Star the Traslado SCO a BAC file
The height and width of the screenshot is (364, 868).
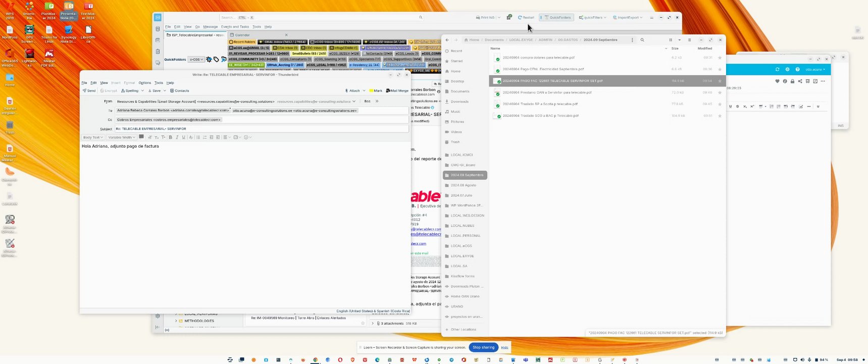pyautogui.click(x=720, y=116)
